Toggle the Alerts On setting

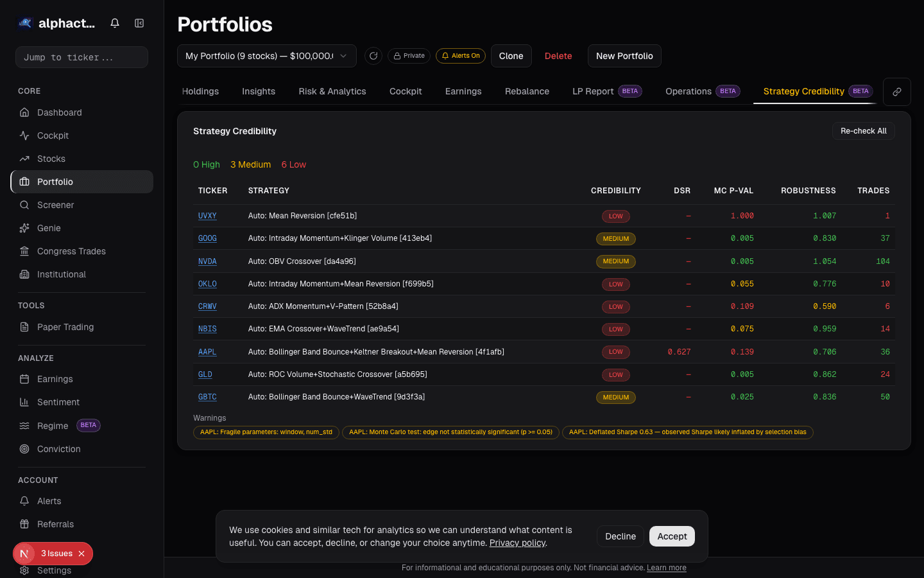click(x=461, y=55)
